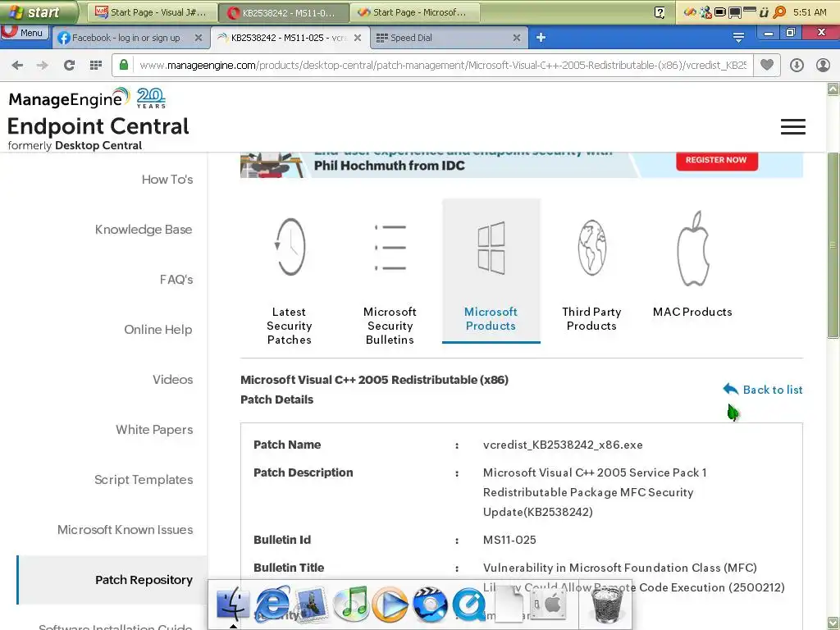Open FAQ's sidebar link

[x=176, y=280]
